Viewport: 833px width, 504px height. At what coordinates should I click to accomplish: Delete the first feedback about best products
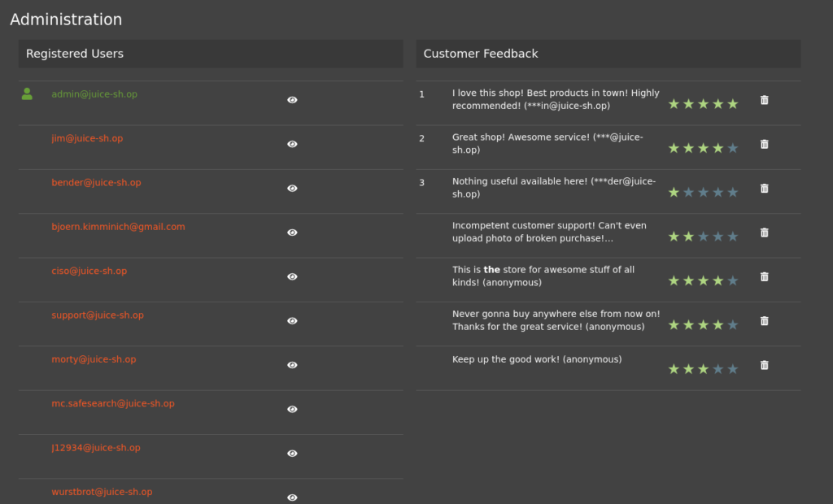click(764, 100)
